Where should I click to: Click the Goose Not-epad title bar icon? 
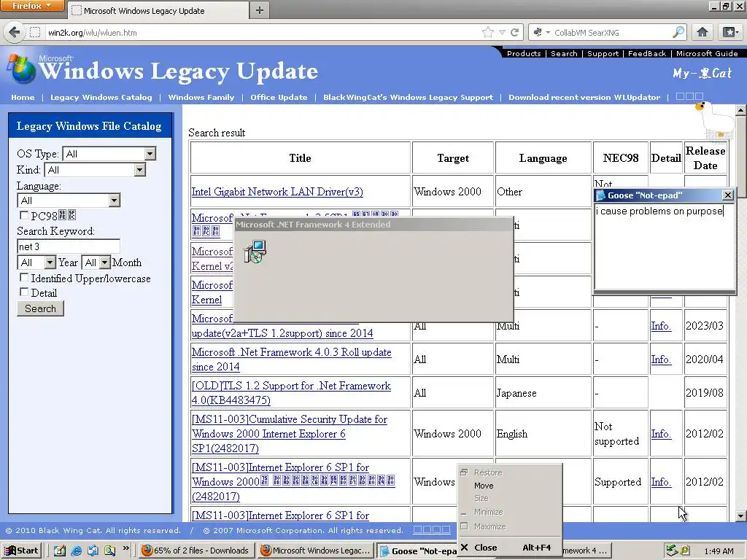click(601, 195)
